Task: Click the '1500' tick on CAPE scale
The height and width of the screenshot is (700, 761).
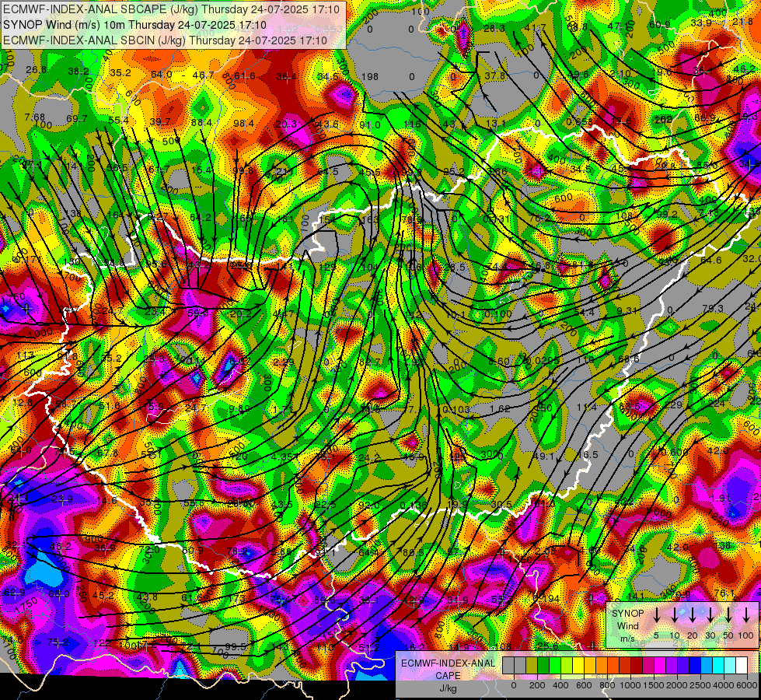Action: (x=654, y=685)
